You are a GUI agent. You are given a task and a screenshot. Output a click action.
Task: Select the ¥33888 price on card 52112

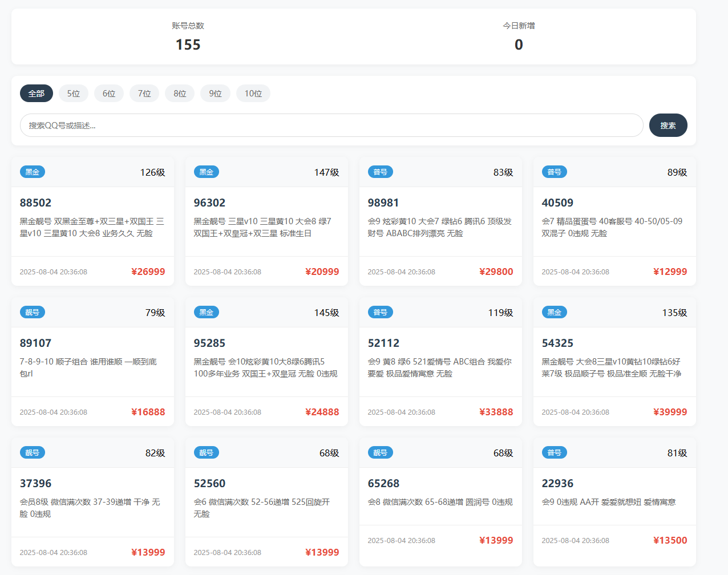tap(496, 412)
